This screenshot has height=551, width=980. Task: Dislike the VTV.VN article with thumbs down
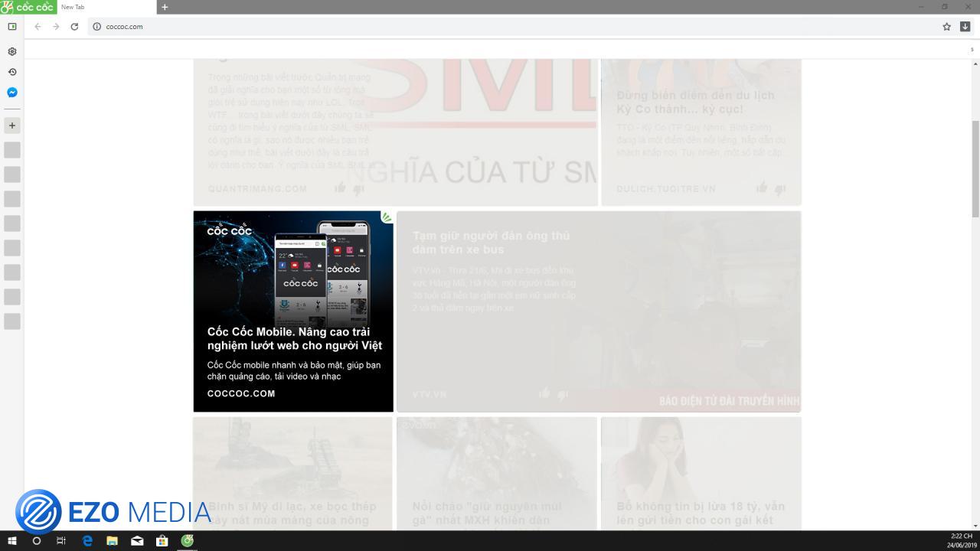click(563, 394)
